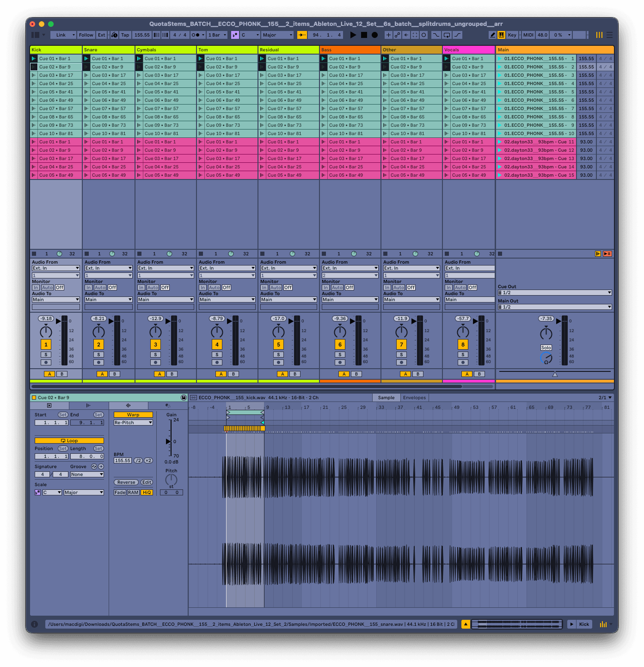The height and width of the screenshot is (667, 644).
Task: Toggle the yellow Back to Arrangement arrow icon
Action: 302,35
